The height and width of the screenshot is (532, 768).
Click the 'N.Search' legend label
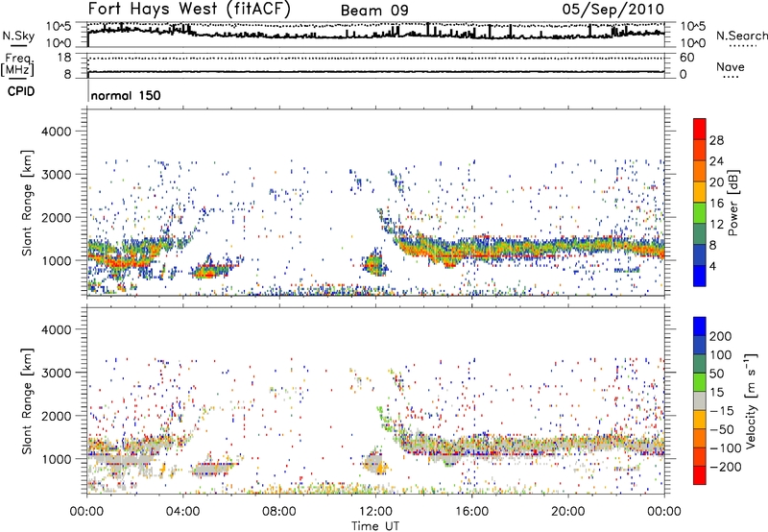coord(742,36)
